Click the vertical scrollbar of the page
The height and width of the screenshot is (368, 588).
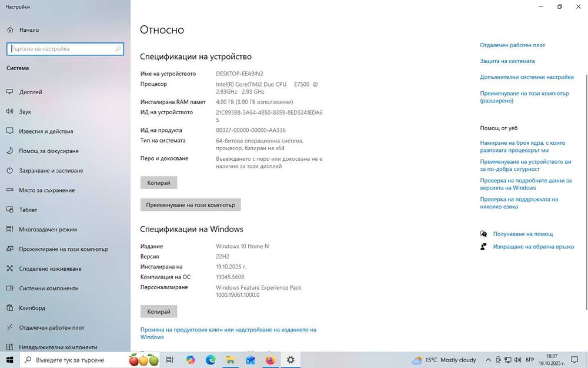pos(586,191)
